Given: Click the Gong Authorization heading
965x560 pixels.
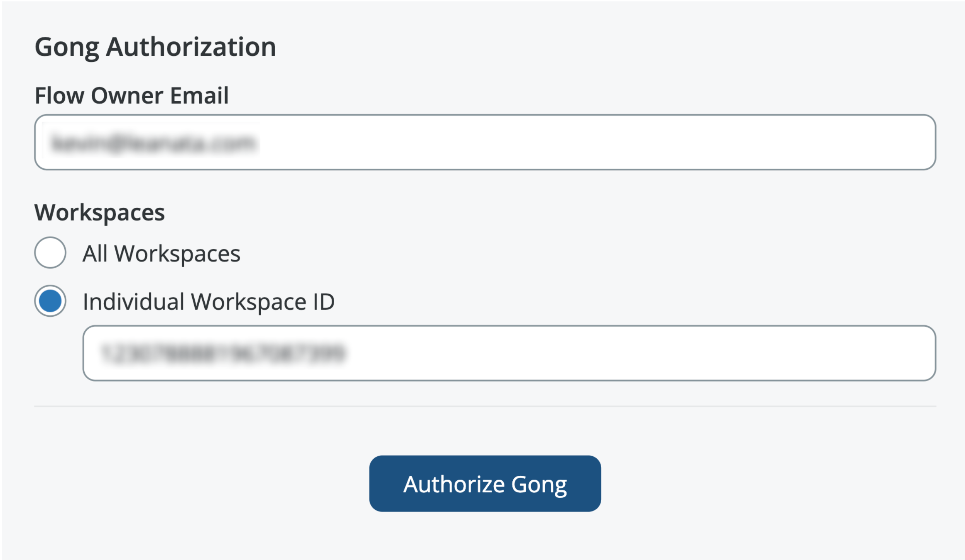Looking at the screenshot, I should tap(155, 47).
